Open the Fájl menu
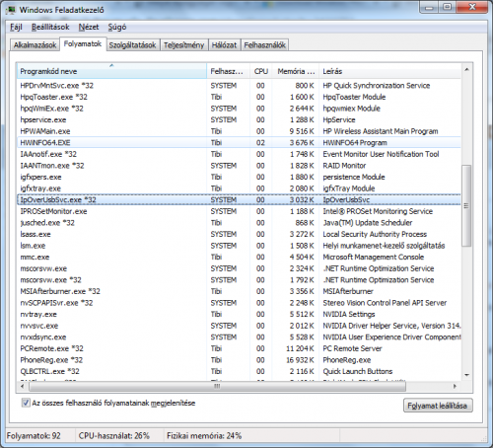The height and width of the screenshot is (448, 493). coord(16,27)
